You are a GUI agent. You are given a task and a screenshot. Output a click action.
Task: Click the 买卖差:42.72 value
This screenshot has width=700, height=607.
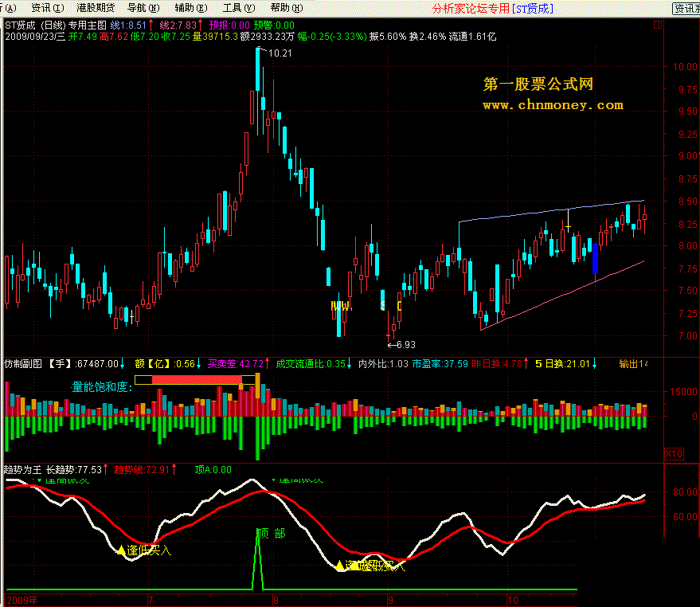[236, 364]
